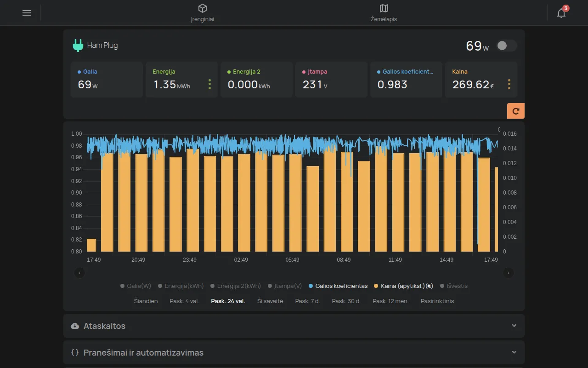
Task: Select the Pask. 7 d. time range
Action: [x=307, y=301]
